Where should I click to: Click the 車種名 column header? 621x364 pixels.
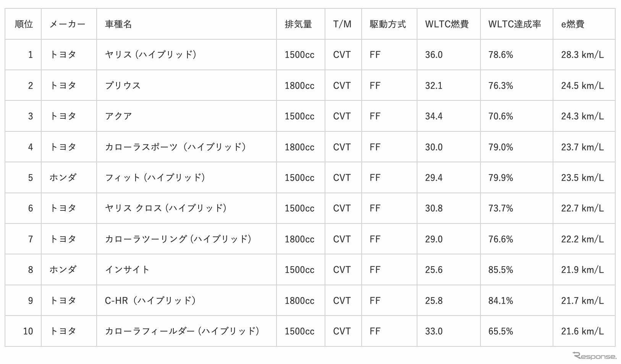click(x=118, y=24)
